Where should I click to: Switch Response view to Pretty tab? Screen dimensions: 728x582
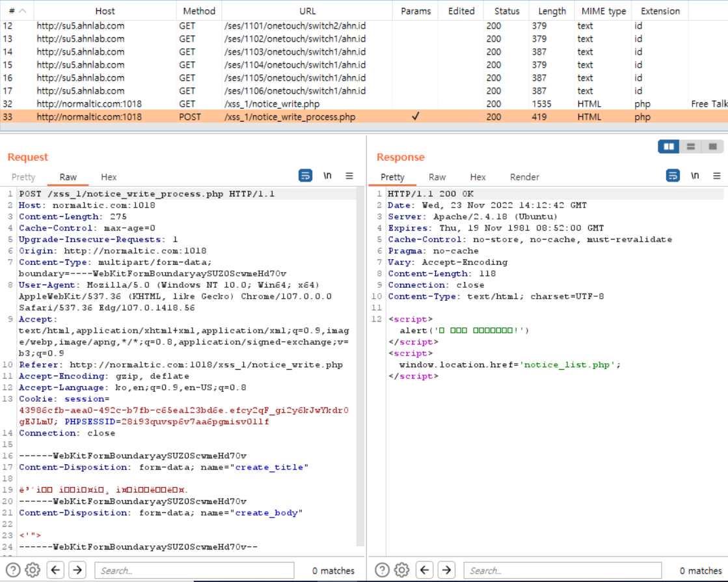point(392,177)
